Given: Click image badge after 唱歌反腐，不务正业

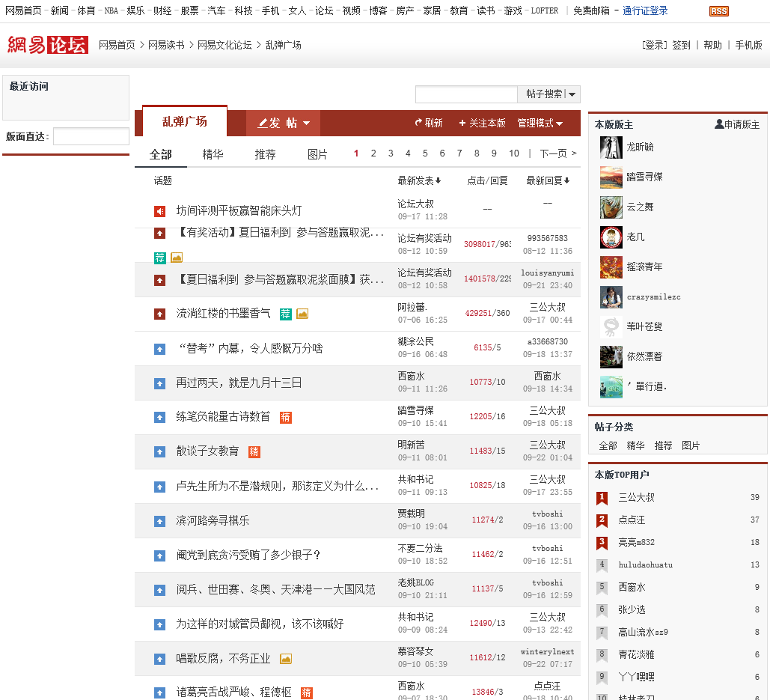Looking at the screenshot, I should point(286,658).
